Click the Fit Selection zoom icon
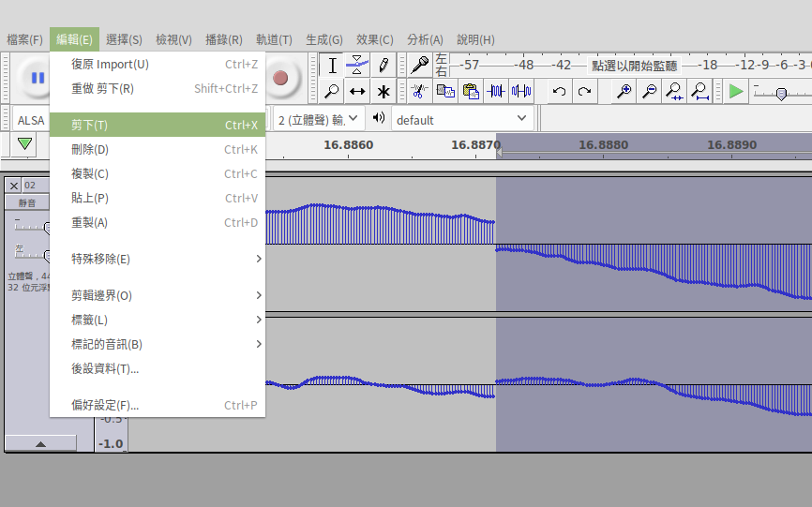This screenshot has width=812, height=507. tap(675, 92)
